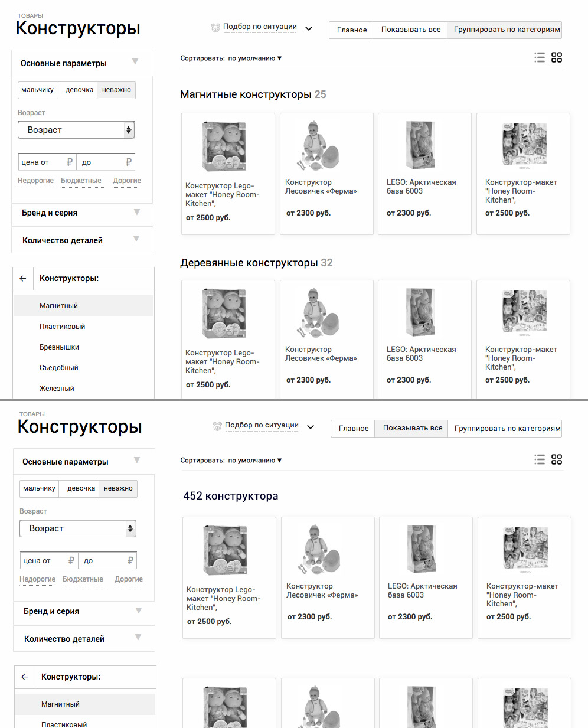The height and width of the screenshot is (728, 588).
Task: Open sorting 'по умолчанию' dropdown in lower mockup
Action: point(255,461)
